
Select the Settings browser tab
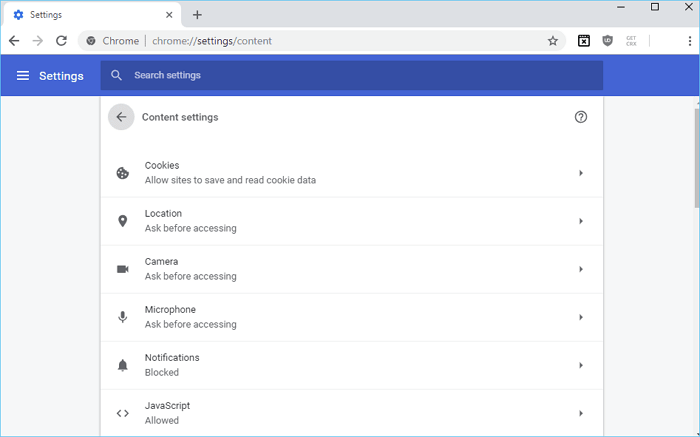92,15
